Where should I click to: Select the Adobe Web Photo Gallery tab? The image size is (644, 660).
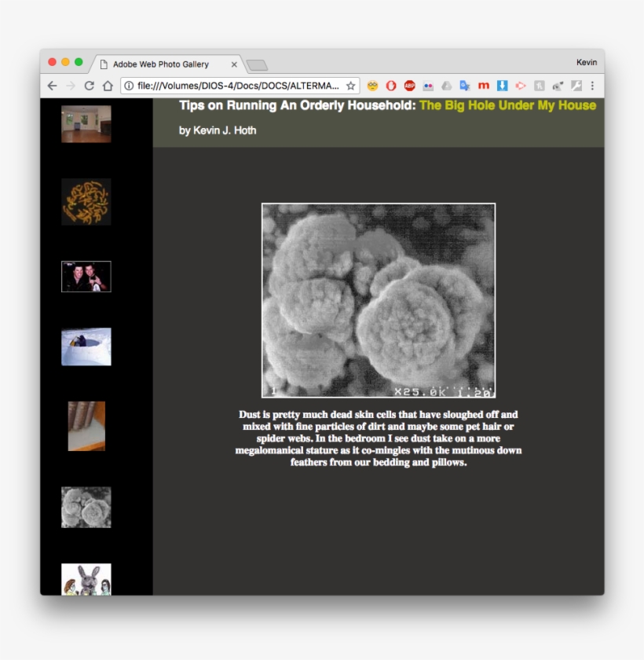coord(161,64)
